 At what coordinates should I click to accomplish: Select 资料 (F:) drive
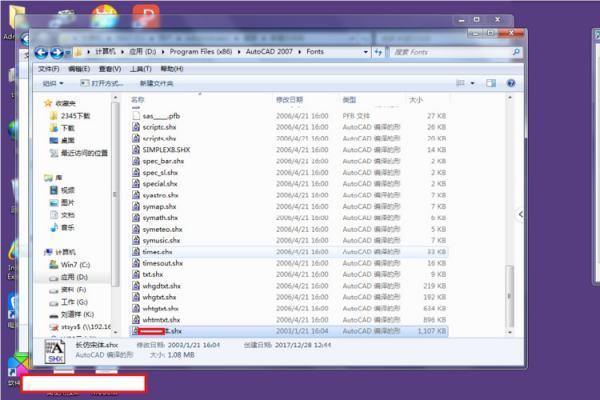pyautogui.click(x=73, y=290)
